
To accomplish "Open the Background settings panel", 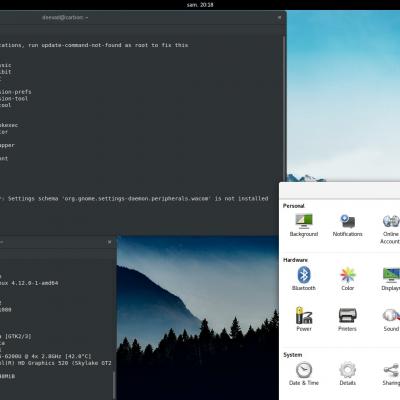I will 304,225.
